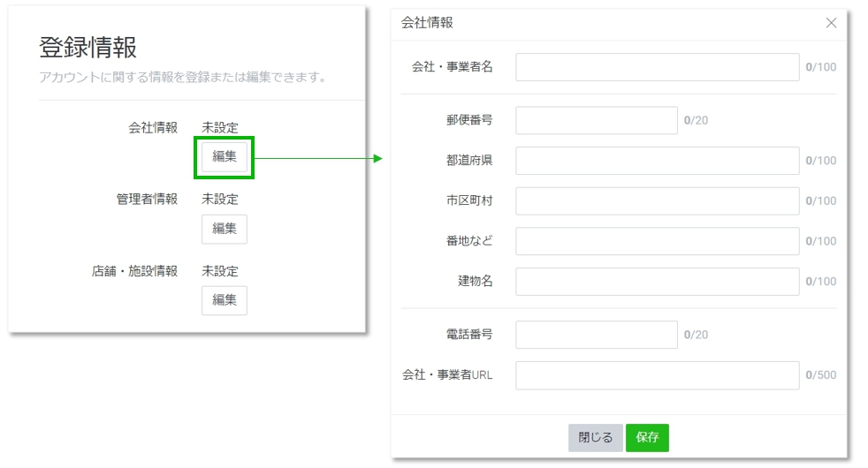Click the 0/500 character counter
The width and height of the screenshot is (868, 468).
[820, 375]
